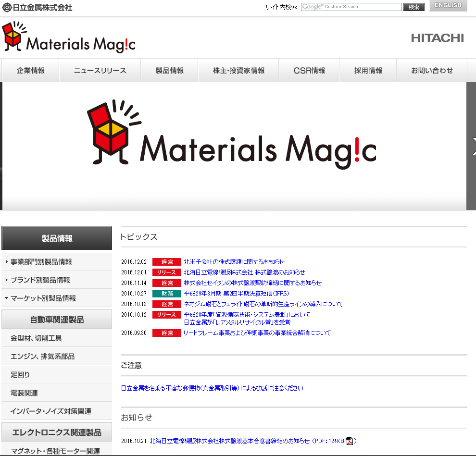476x456 pixels.
Task: Select 金型材、切削工具 in the sidebar
Action: click(37, 338)
